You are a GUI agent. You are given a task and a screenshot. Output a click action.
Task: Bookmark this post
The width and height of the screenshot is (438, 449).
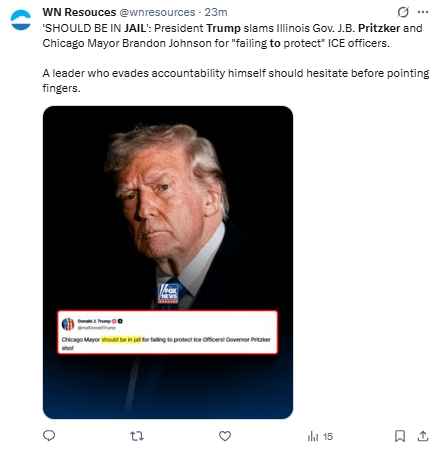(400, 436)
